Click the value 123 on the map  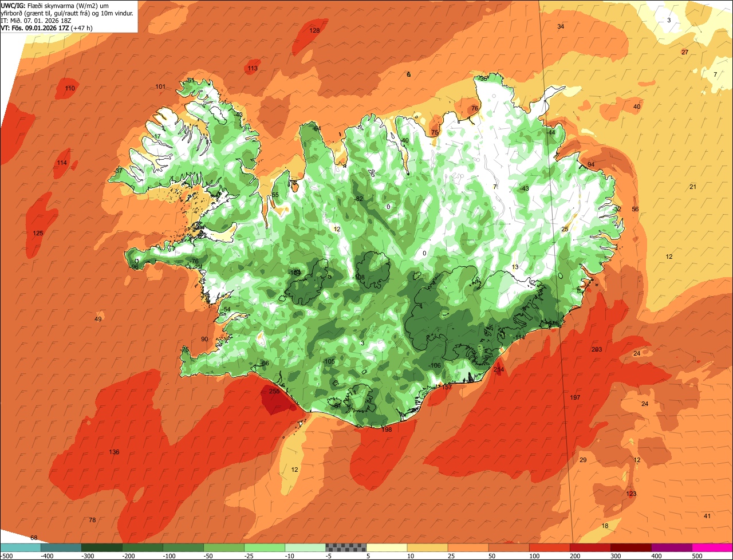click(x=631, y=494)
